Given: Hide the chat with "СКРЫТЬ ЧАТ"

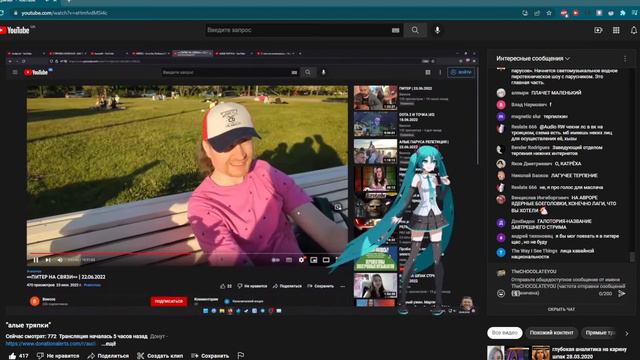Looking at the screenshot, I should [561, 309].
